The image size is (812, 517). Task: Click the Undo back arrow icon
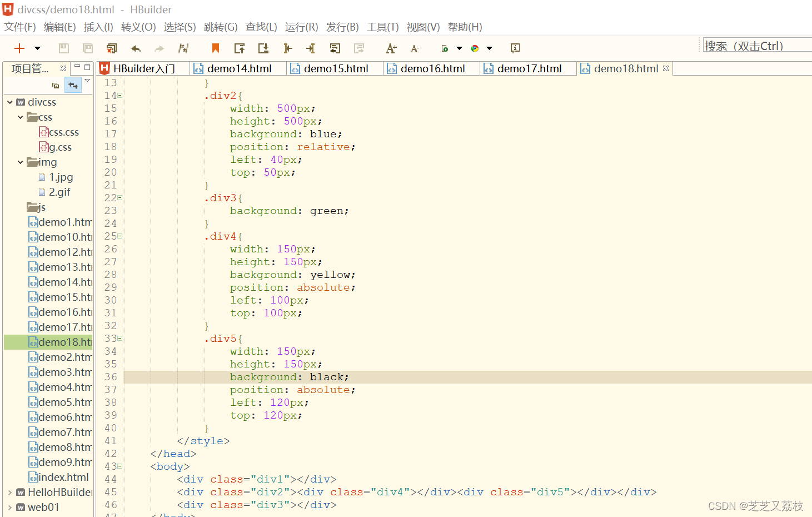click(136, 48)
